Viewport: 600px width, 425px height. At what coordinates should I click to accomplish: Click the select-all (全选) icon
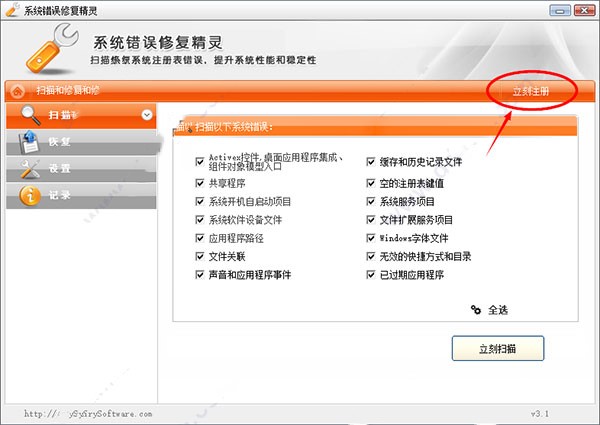click(x=476, y=309)
